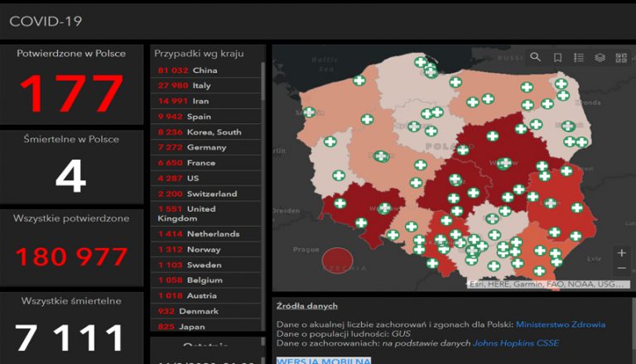Viewport: 636px width, 364px height.
Task: Select Austria row with 1 018 cases
Action: tap(206, 295)
